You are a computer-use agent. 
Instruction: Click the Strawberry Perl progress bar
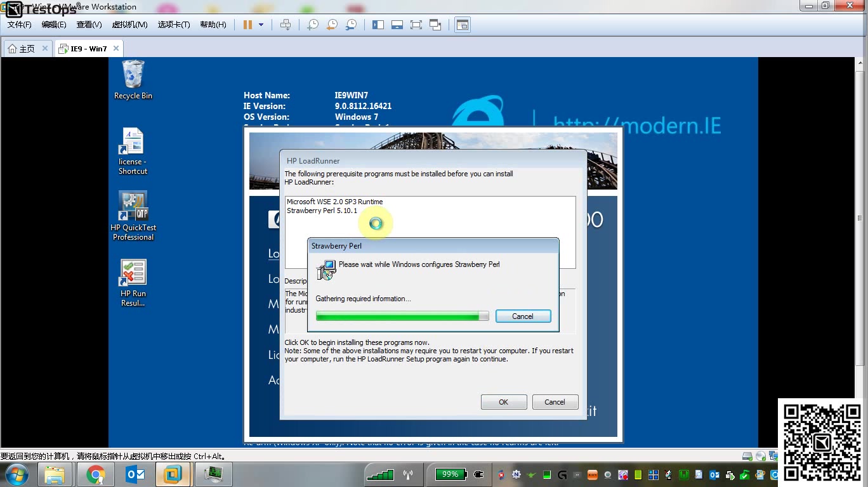pos(402,316)
